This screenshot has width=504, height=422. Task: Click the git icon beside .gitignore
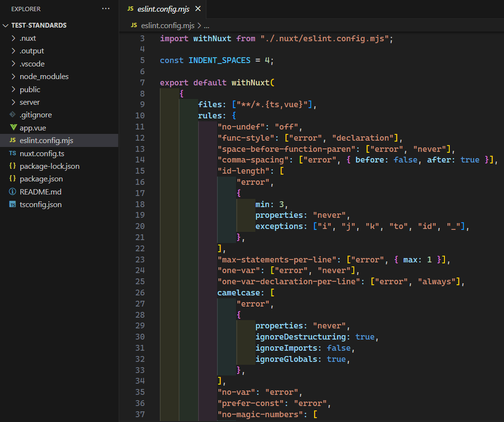13,114
